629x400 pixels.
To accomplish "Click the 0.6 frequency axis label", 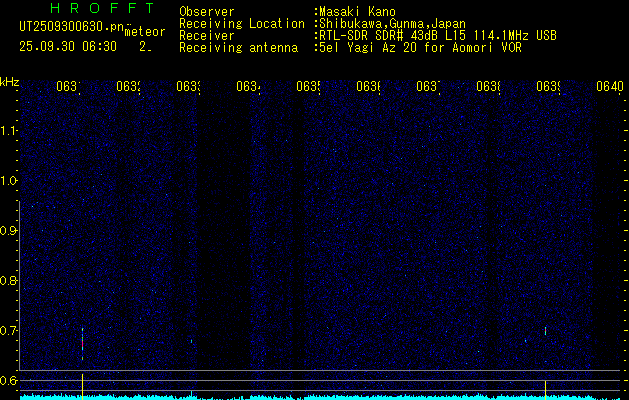I will click(x=8, y=380).
